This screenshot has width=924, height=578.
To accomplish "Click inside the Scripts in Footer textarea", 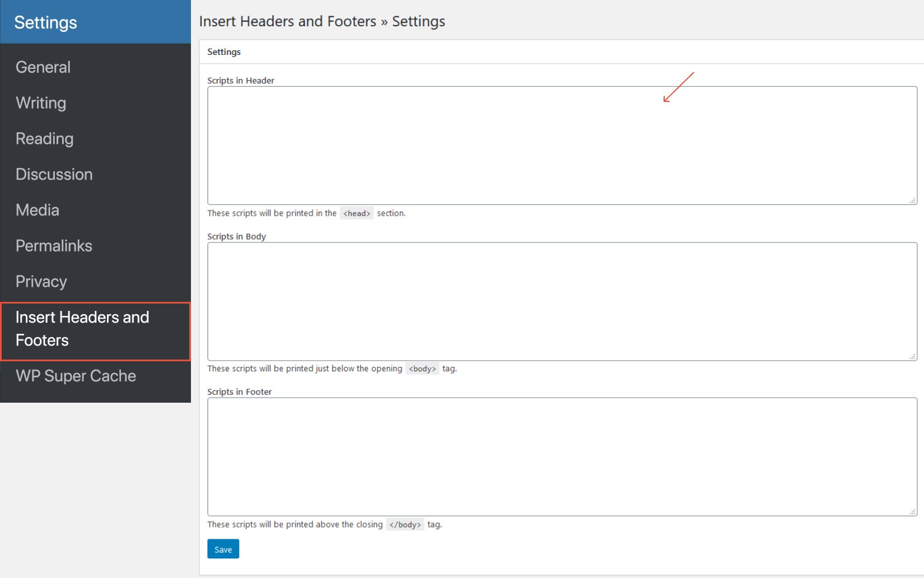I will pyautogui.click(x=560, y=456).
